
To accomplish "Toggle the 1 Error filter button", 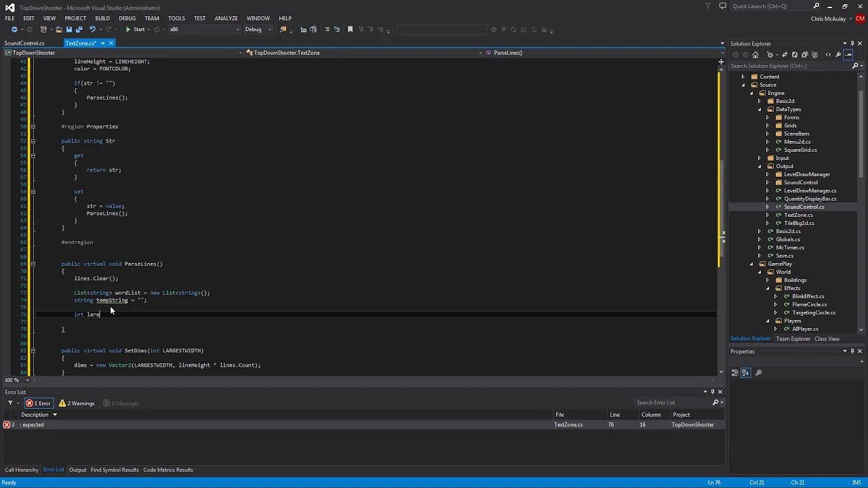I will tap(39, 403).
